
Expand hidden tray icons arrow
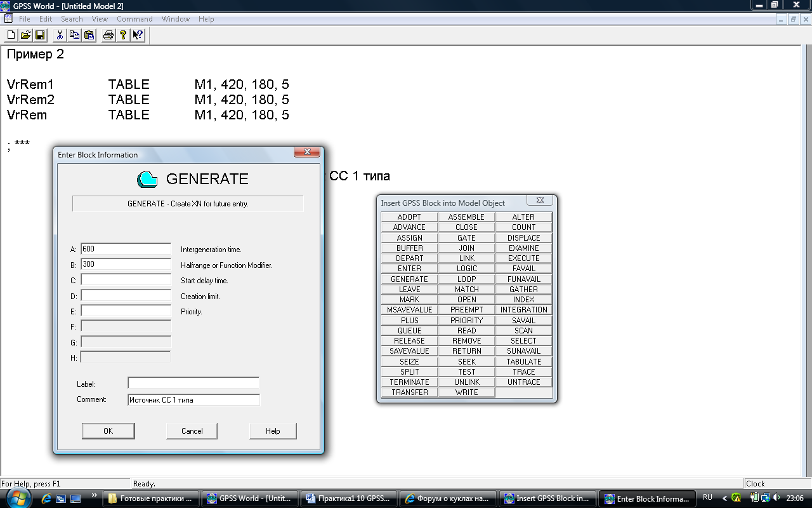pyautogui.click(x=724, y=498)
